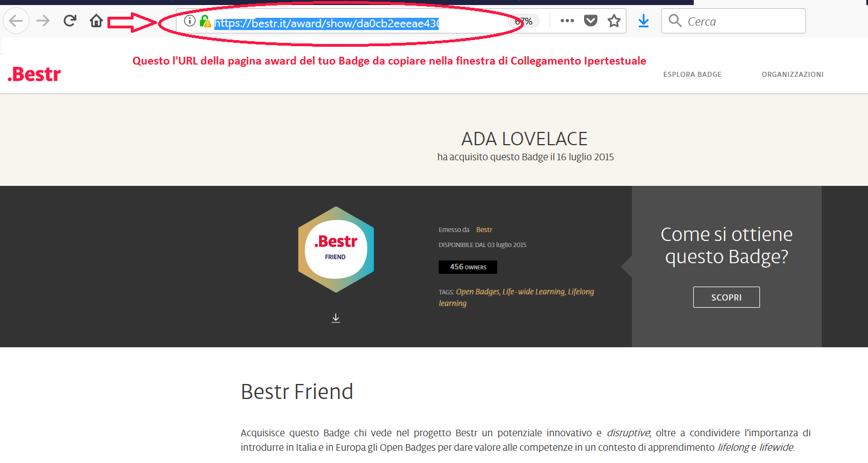This screenshot has height=463, width=868.
Task: Open the browser downloads arrow
Action: tap(644, 21)
